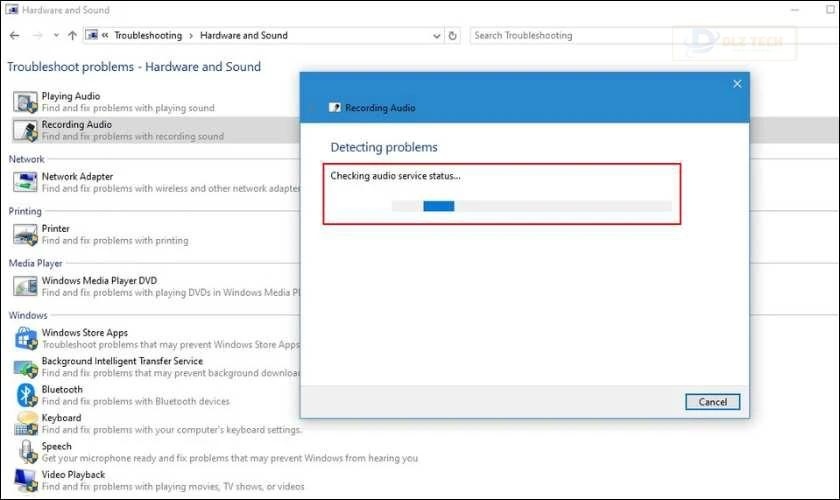The height and width of the screenshot is (500, 840).
Task: Select the Recording Audio speaker icon
Action: tap(25, 130)
